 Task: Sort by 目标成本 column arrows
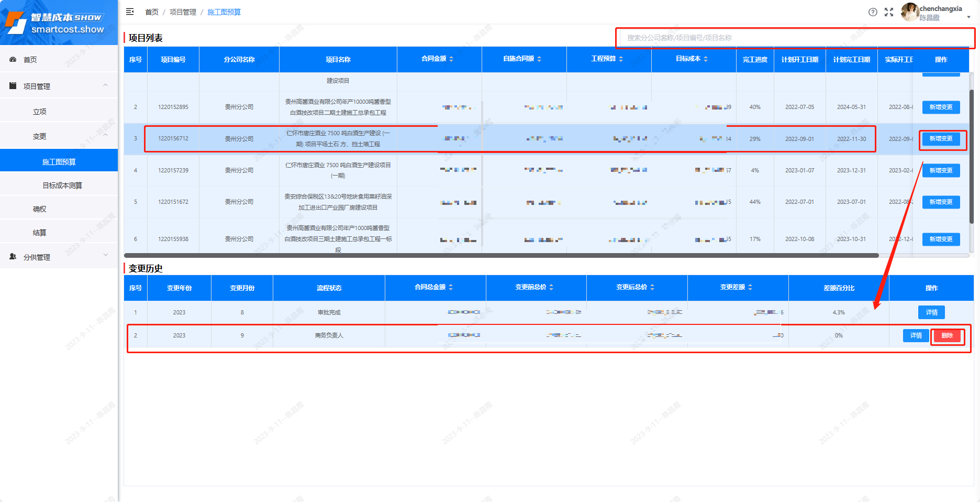(706, 59)
